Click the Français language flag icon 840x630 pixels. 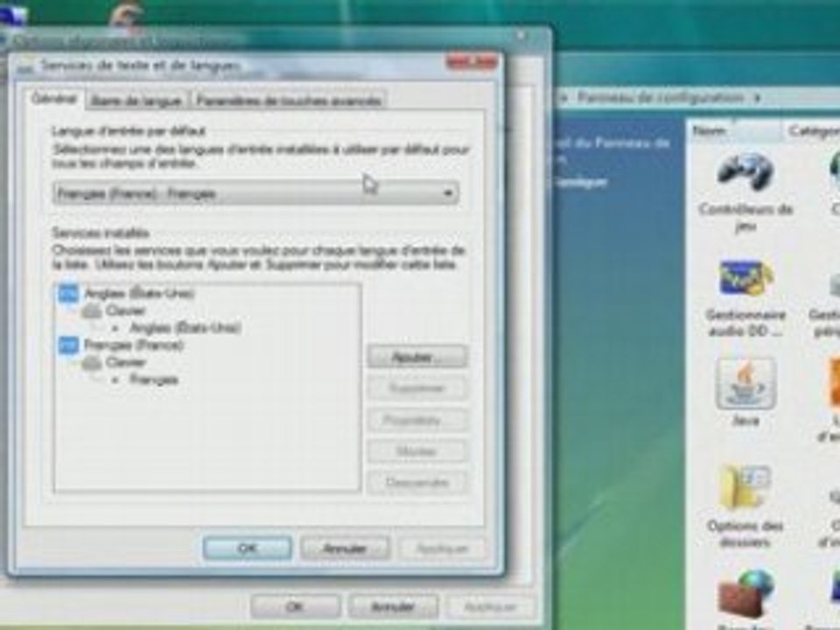68,345
